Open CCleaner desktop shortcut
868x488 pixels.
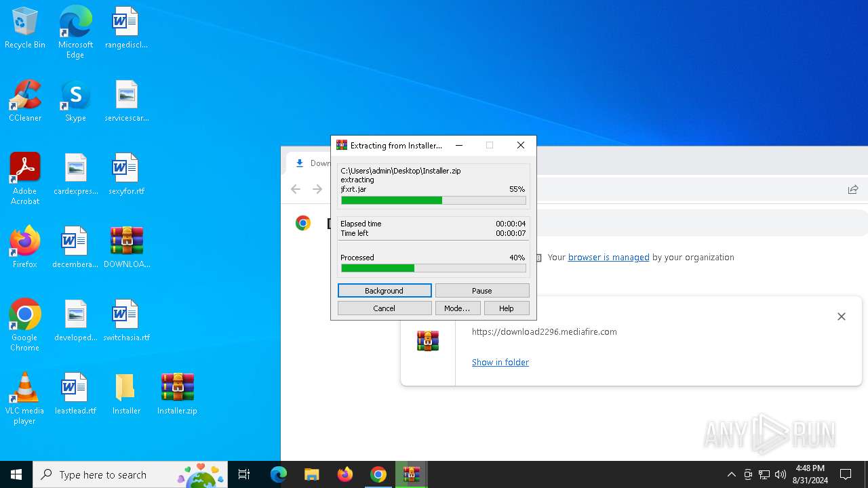point(25,102)
